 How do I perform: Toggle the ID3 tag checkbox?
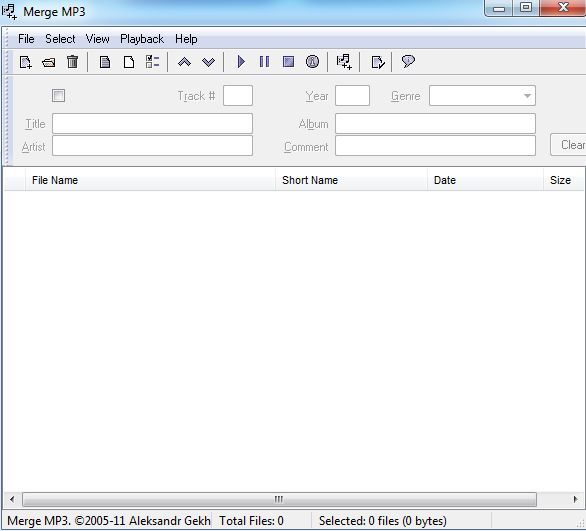point(58,96)
